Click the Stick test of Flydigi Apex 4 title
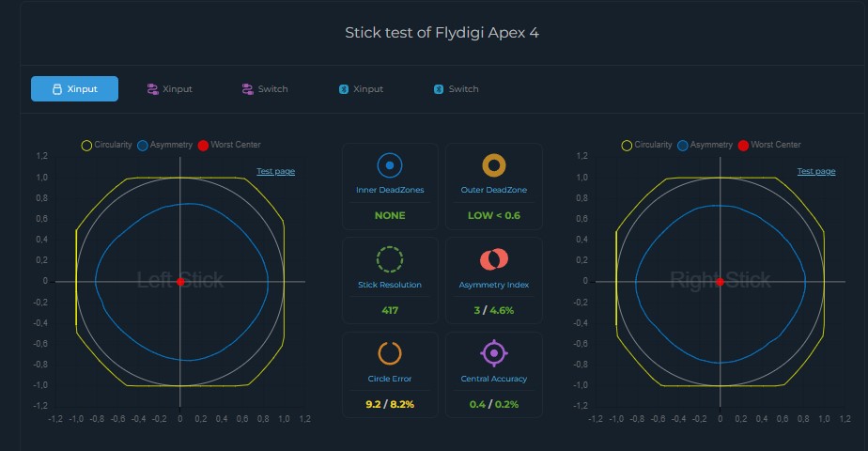 [442, 33]
